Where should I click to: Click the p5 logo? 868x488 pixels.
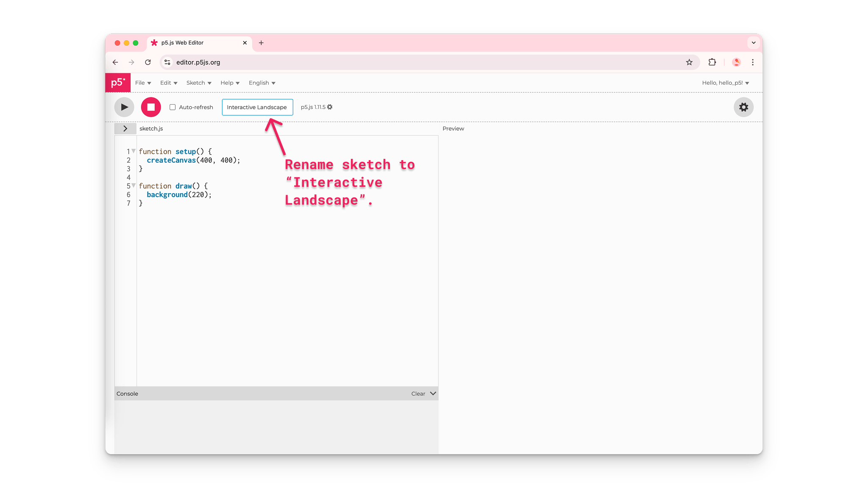pos(117,83)
